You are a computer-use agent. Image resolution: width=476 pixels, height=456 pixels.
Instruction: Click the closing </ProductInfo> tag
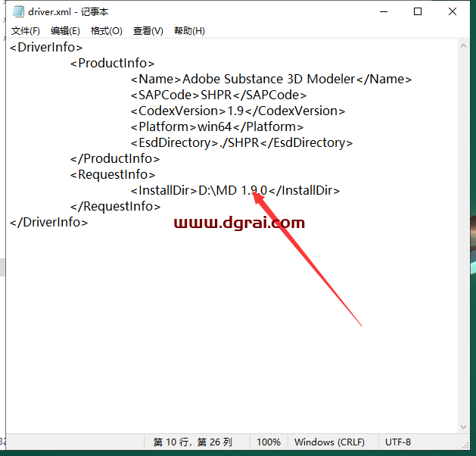pos(115,158)
